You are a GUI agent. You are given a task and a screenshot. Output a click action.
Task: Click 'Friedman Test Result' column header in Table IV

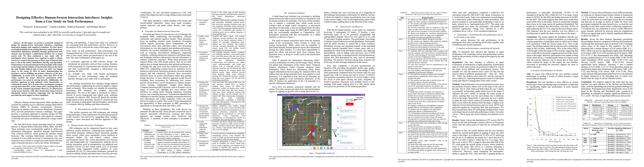point(598,130)
